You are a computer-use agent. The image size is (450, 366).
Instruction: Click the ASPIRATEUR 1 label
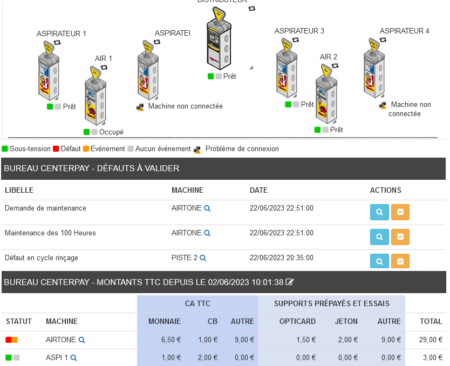(61, 34)
